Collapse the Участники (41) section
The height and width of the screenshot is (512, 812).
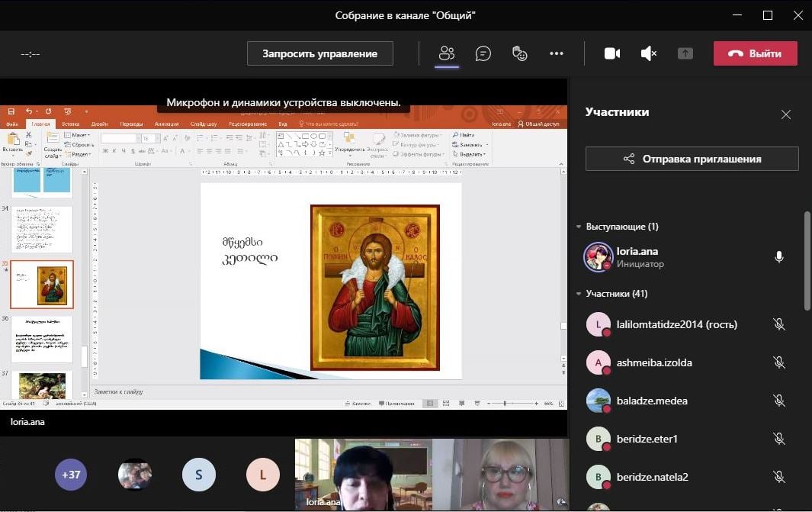(579, 293)
